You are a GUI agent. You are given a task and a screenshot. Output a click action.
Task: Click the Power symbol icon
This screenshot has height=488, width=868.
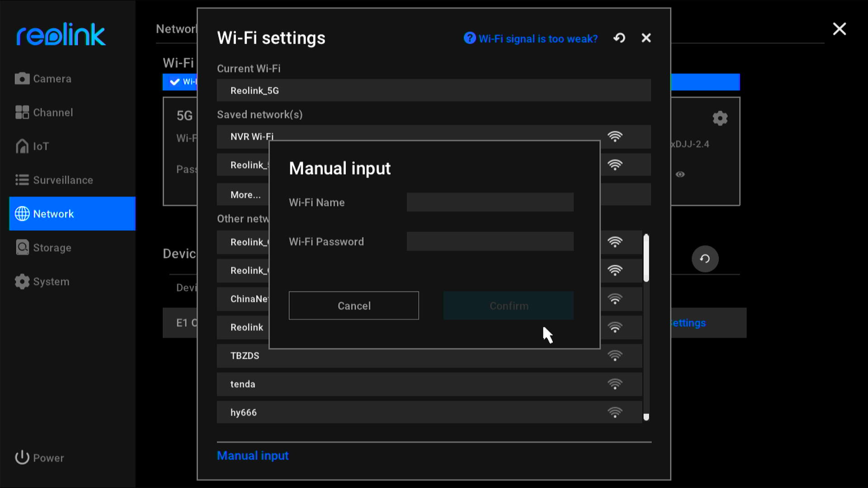(22, 458)
